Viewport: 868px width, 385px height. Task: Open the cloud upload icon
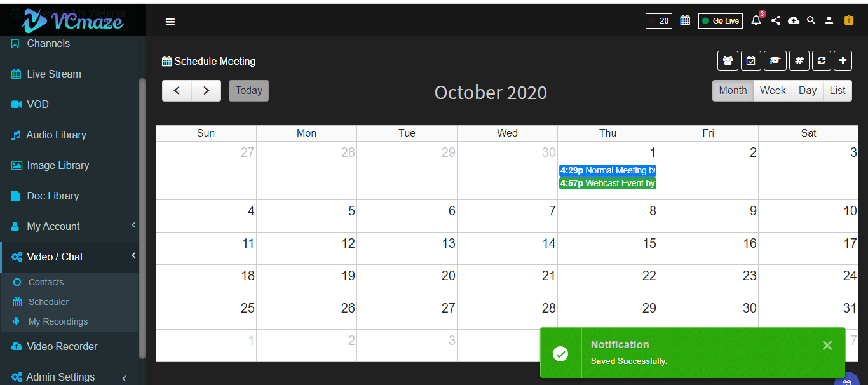click(794, 20)
